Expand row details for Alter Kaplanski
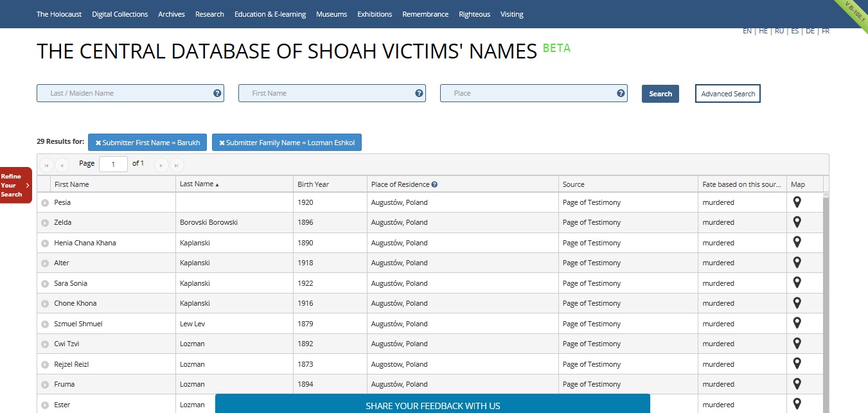This screenshot has width=868, height=413. pyautogui.click(x=45, y=263)
